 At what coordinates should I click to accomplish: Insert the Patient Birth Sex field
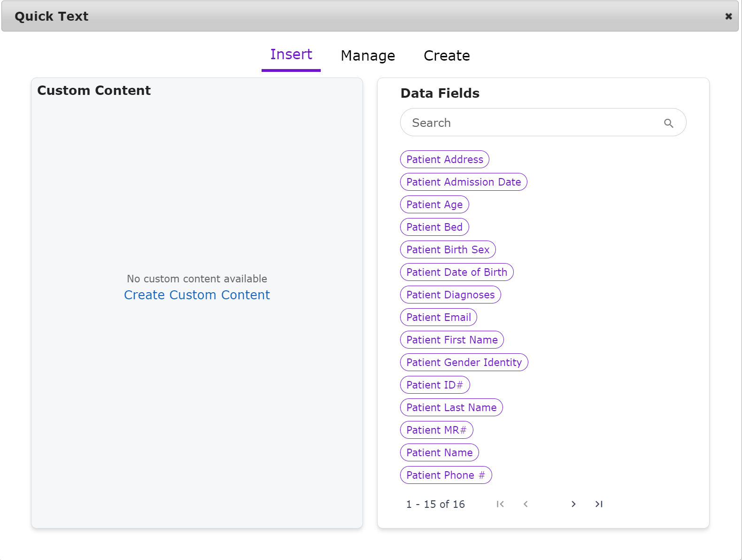point(448,250)
